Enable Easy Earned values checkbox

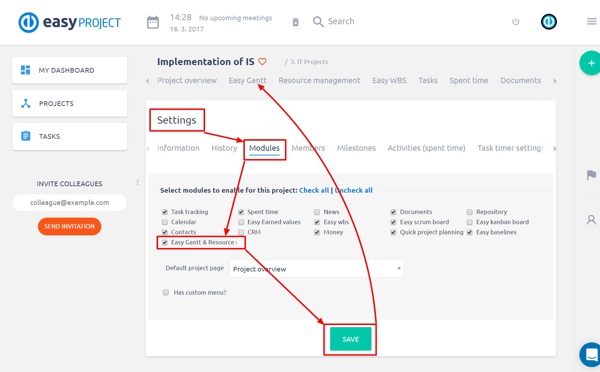click(241, 222)
